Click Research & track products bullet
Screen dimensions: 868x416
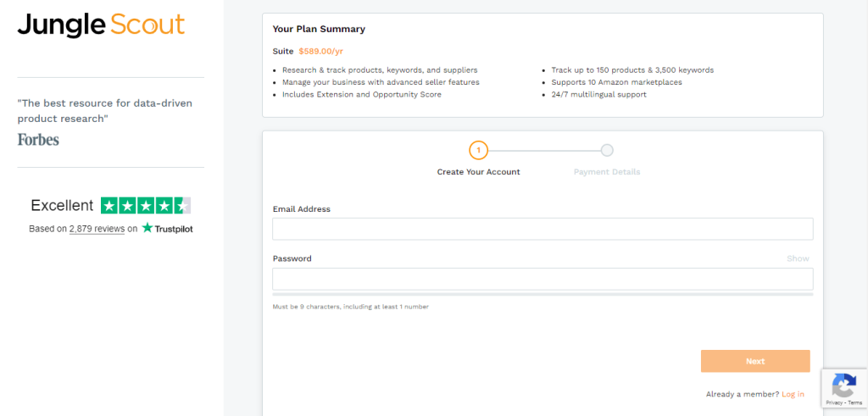[380, 70]
